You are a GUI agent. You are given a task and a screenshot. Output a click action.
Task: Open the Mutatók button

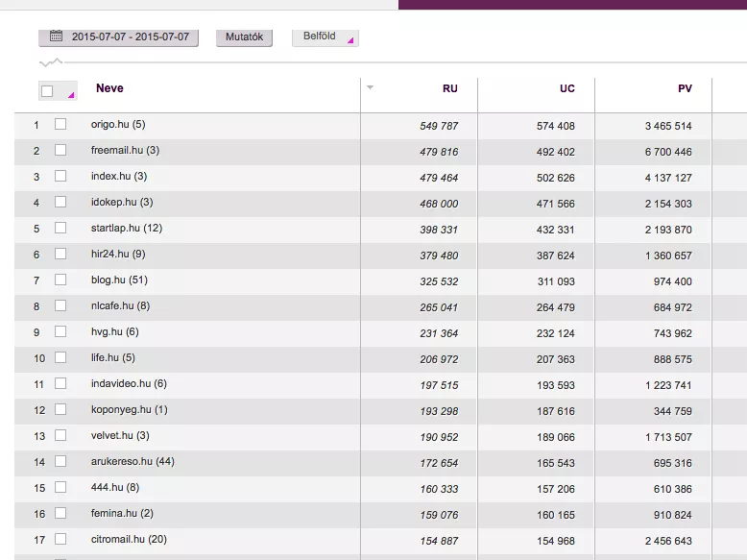(245, 37)
